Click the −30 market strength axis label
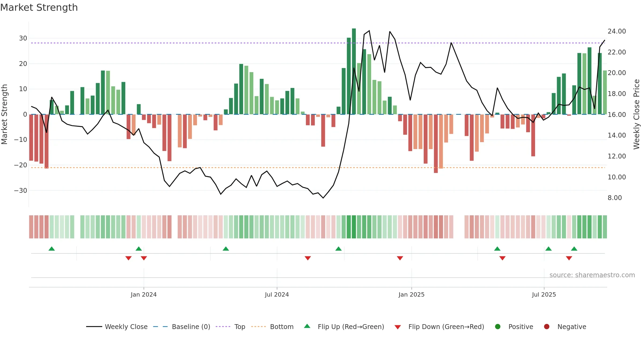The image size is (644, 362). pos(21,191)
